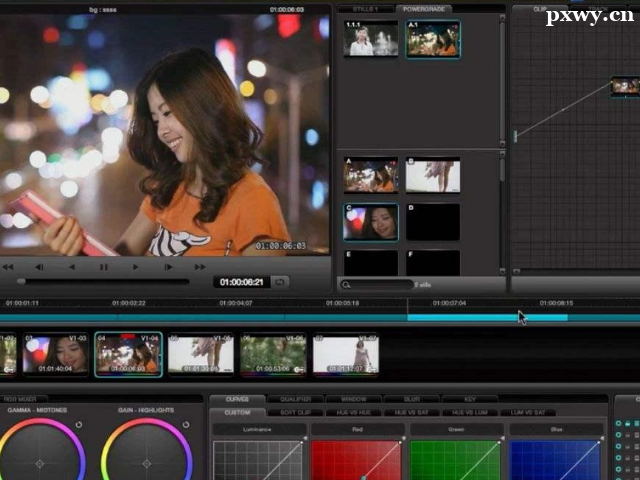
Task: Click the fast rewind transport button
Action: 8,267
